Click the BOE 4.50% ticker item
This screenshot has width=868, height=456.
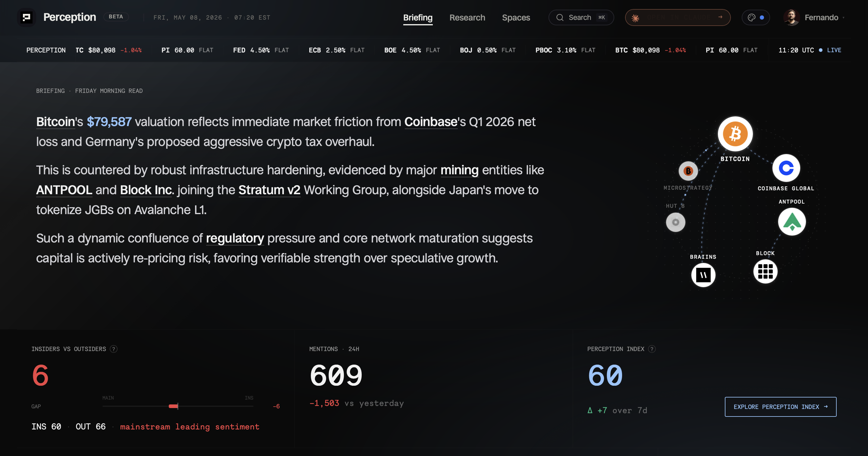[x=412, y=50]
